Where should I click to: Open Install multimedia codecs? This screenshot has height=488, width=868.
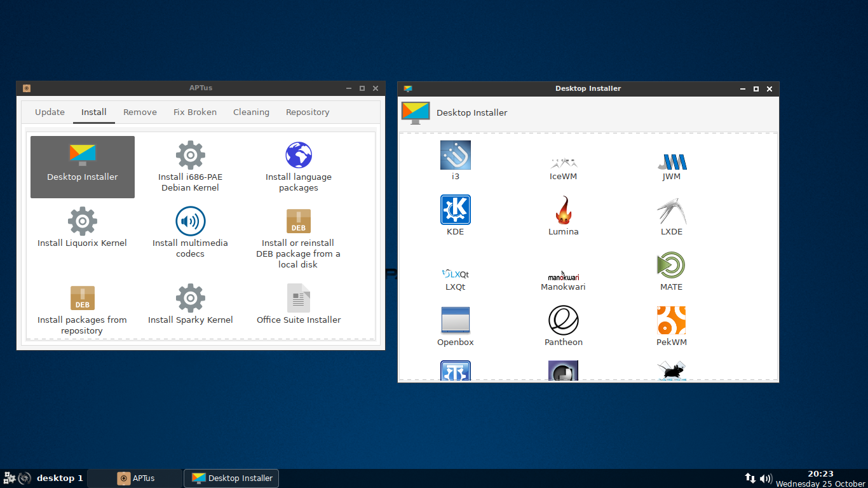190,233
